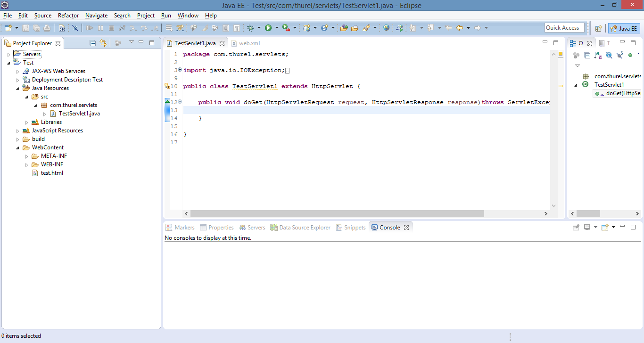Switch to the Snippets tab

pyautogui.click(x=351, y=227)
